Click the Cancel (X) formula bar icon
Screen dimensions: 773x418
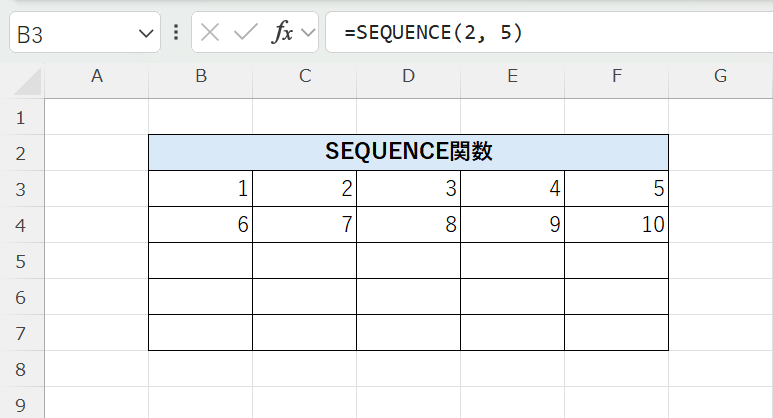210,33
